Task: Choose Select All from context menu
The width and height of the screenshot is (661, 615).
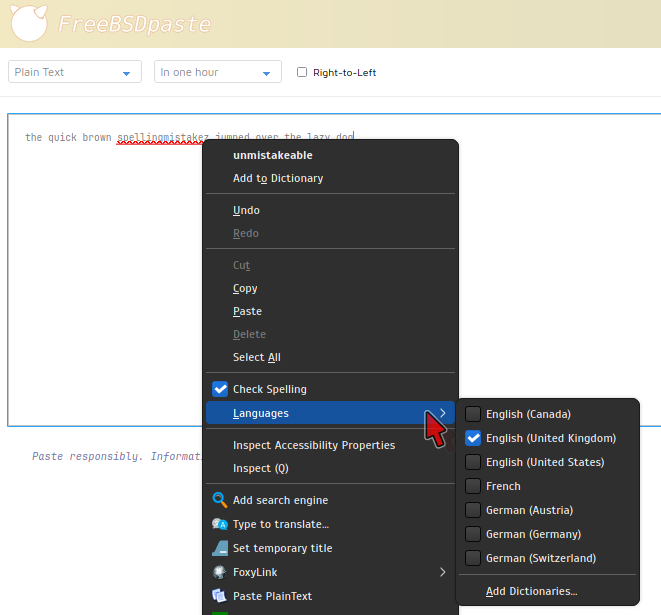Action: click(257, 357)
